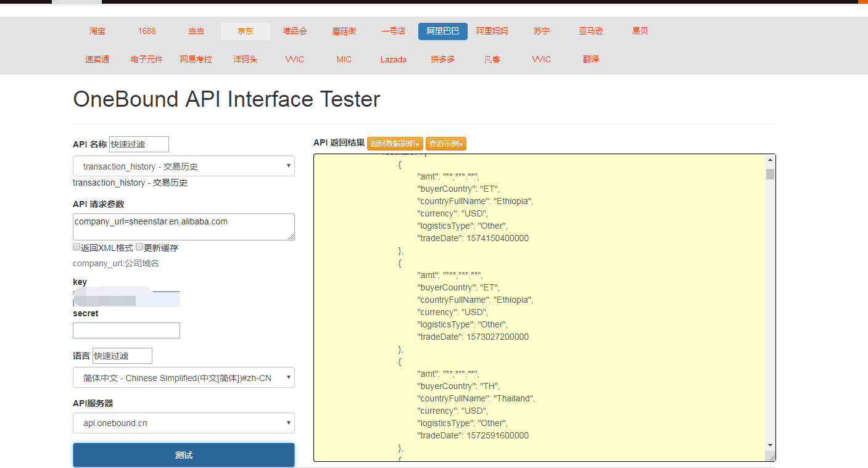
Task: Click the API 请求参数 company_url textarea
Action: [184, 227]
